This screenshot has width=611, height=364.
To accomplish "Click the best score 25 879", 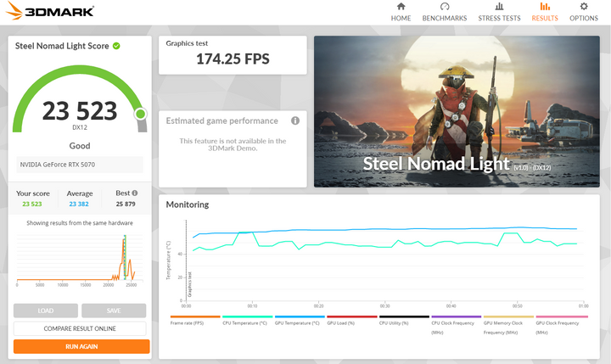I will 126,204.
